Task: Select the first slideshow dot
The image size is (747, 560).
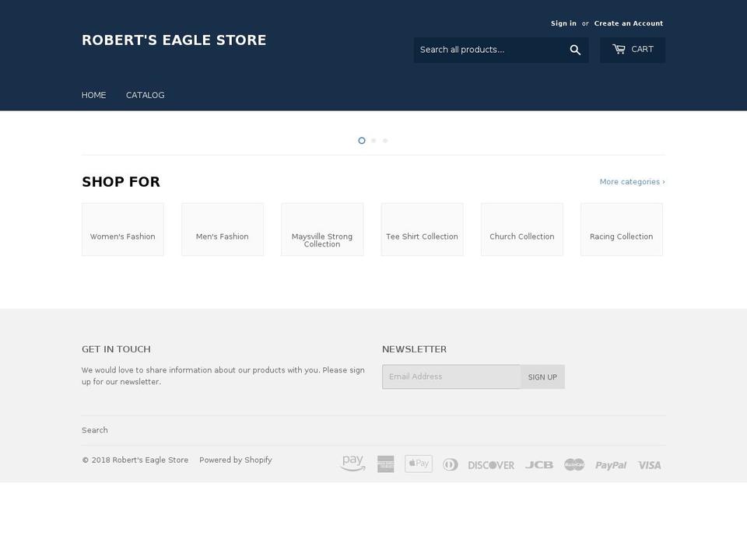Action: click(x=362, y=141)
